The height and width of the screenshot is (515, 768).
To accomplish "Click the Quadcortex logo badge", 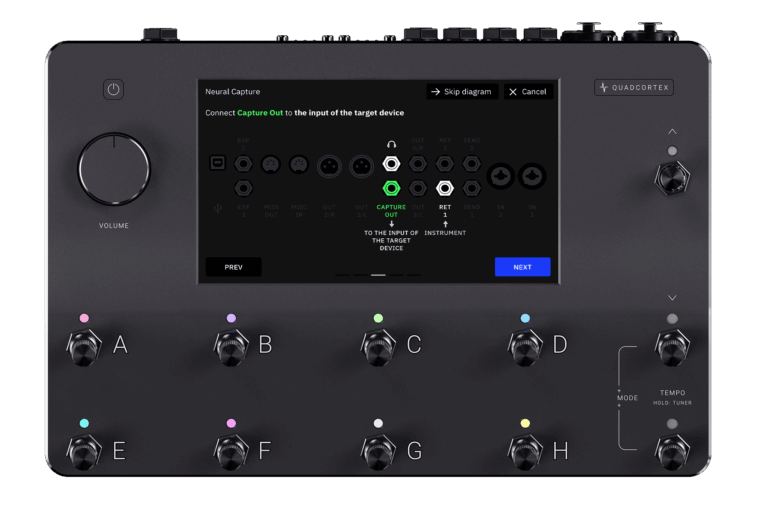I will [633, 88].
